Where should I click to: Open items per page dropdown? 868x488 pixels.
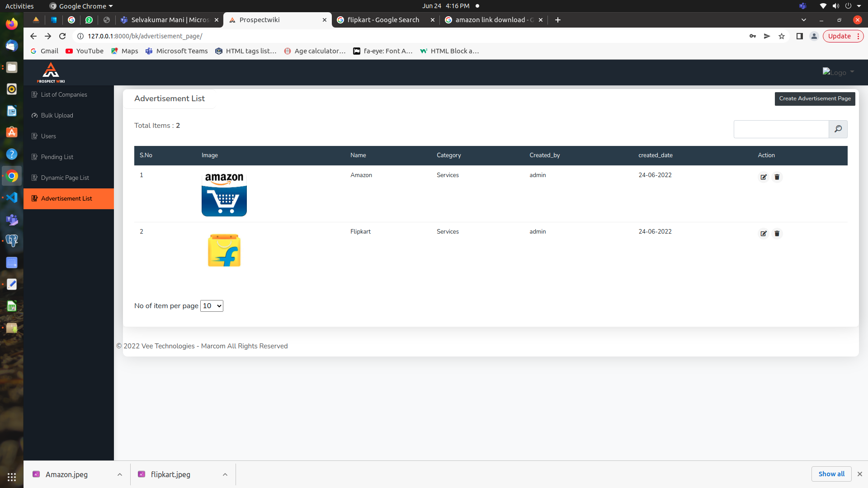[x=212, y=306]
